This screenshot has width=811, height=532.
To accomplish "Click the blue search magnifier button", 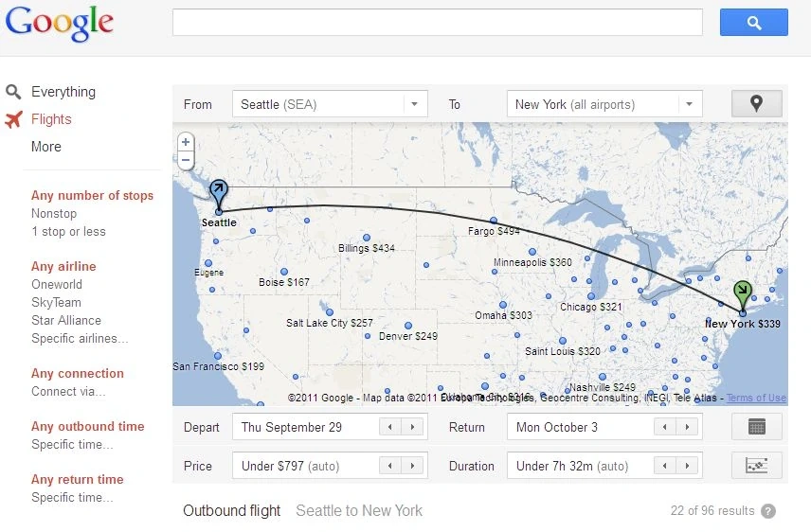I will [753, 23].
